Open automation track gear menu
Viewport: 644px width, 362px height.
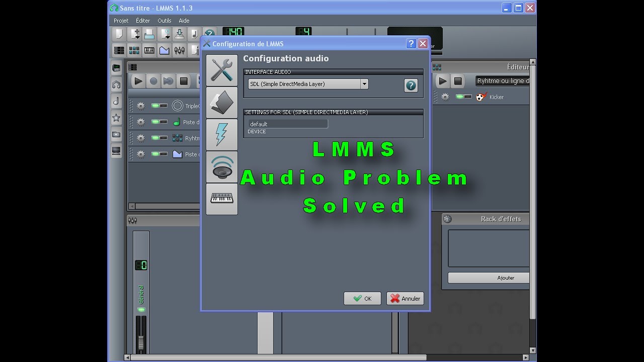[x=141, y=154]
